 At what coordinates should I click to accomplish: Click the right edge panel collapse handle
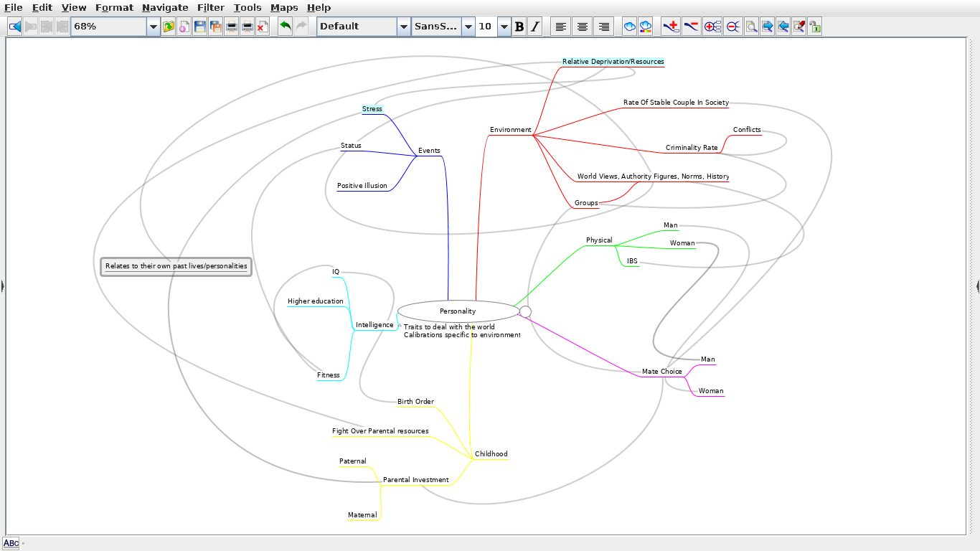click(977, 286)
